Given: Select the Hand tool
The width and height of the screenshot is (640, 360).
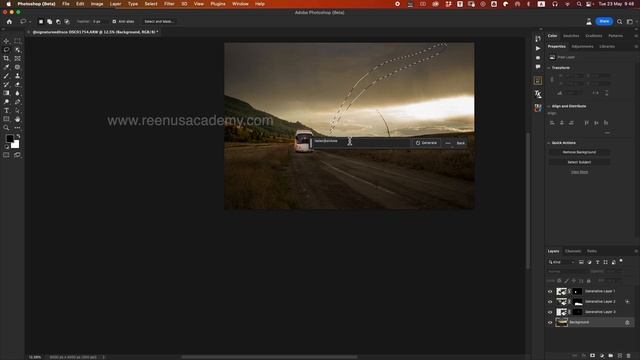Looking at the screenshot, I should click(x=18, y=119).
